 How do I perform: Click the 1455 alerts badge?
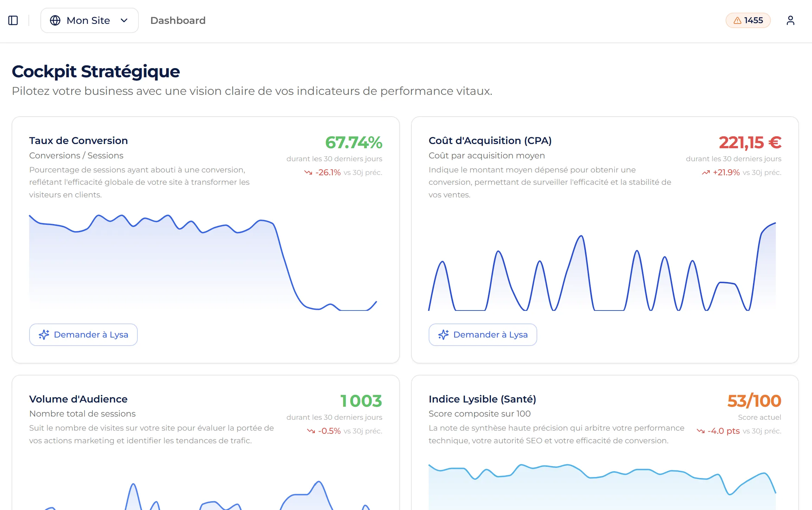(748, 20)
